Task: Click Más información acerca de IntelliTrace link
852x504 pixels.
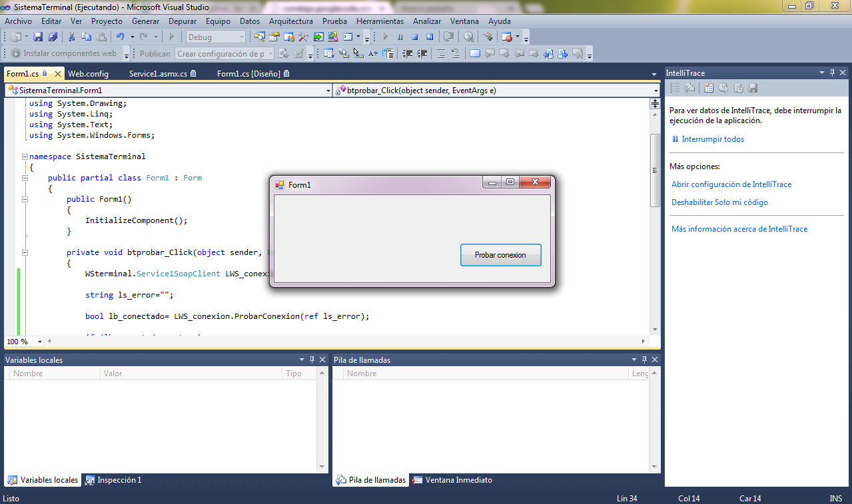Action: [x=739, y=229]
